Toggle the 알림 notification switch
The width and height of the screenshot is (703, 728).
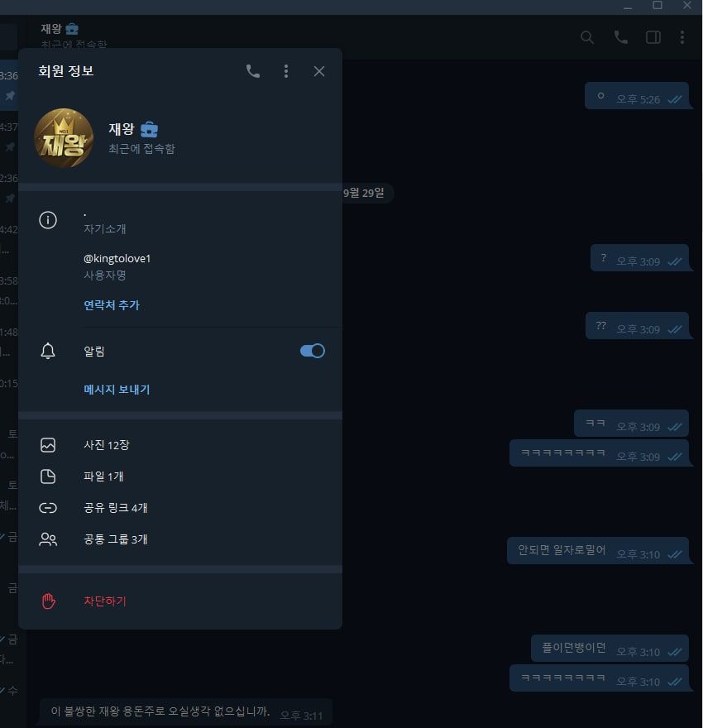(x=313, y=351)
